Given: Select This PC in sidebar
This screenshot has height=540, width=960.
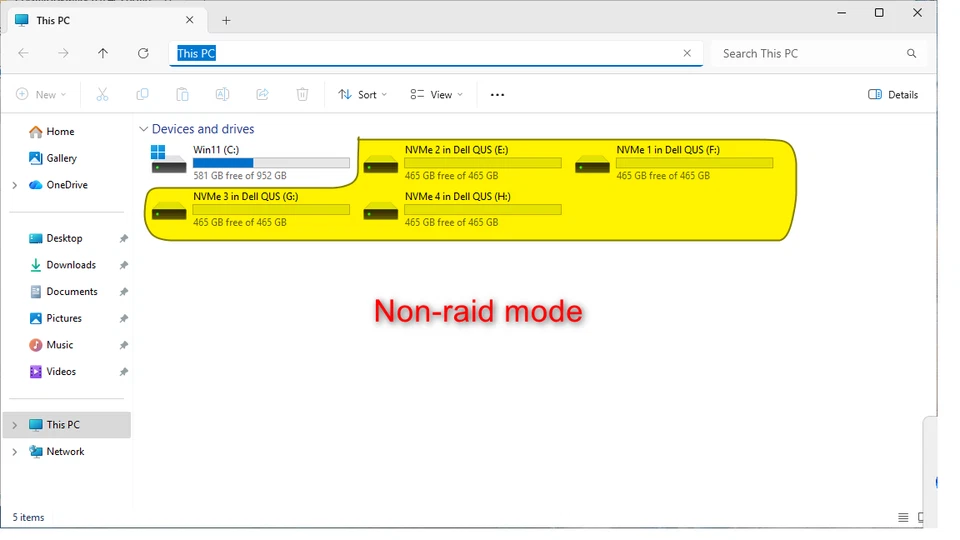Looking at the screenshot, I should pos(67,424).
